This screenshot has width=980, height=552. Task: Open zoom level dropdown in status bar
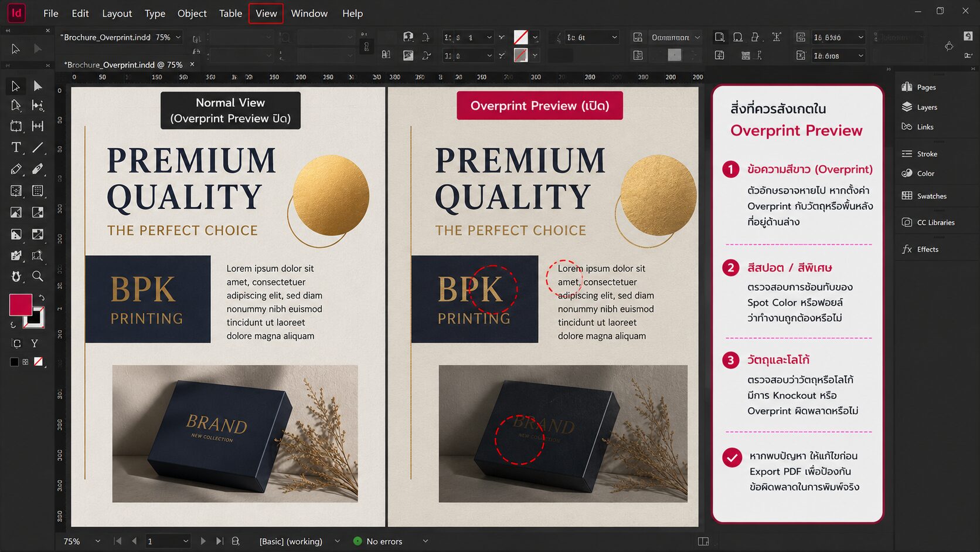[x=97, y=541]
